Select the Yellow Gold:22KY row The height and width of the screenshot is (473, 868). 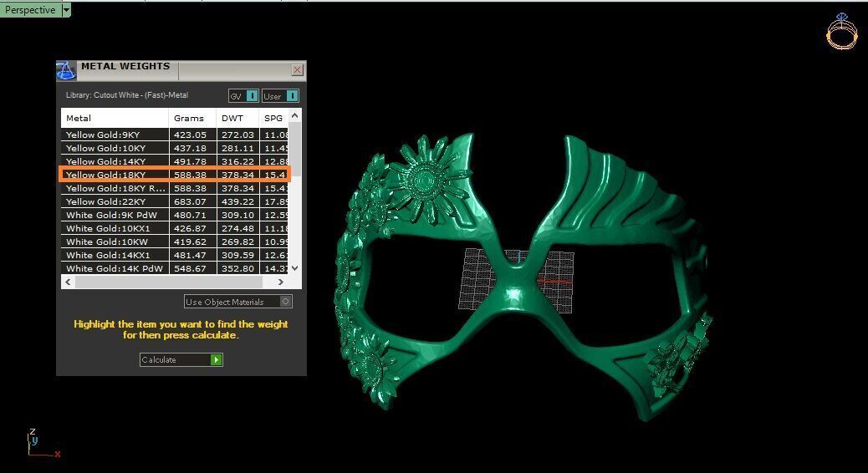click(x=175, y=201)
